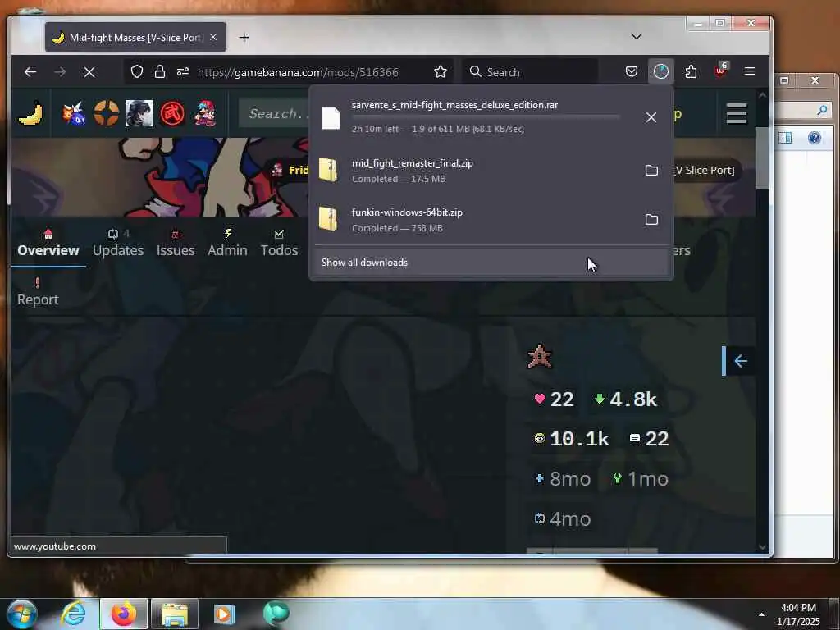Screen dimensions: 840x630
Task: Open the green globe app on taskbar
Action: pyautogui.click(x=276, y=614)
